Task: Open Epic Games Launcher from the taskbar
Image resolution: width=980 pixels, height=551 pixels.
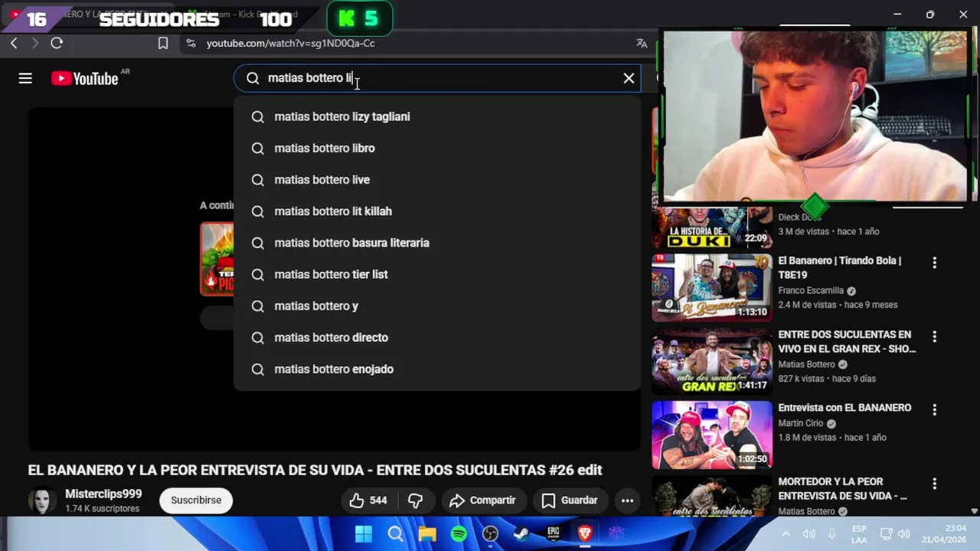Action: [553, 533]
